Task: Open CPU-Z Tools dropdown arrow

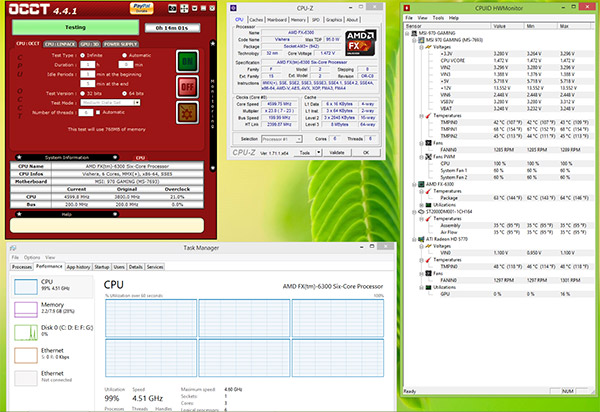Action: tap(318, 153)
